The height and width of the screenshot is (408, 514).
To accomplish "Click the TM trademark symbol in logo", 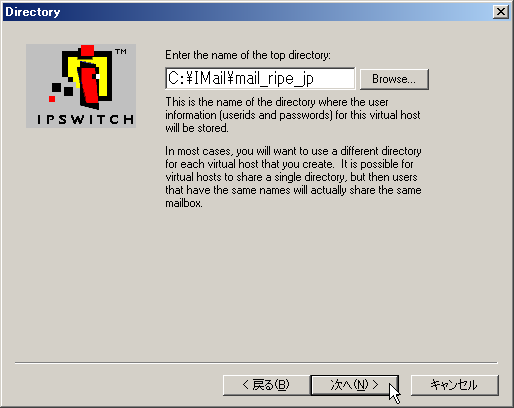I will point(121,51).
